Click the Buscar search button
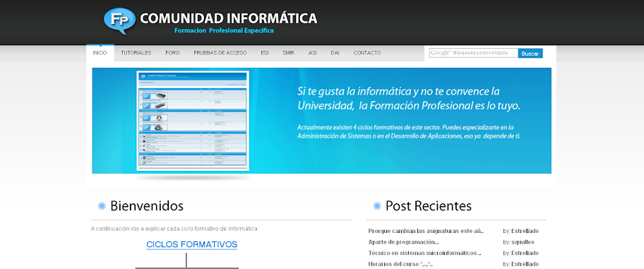Image resolution: width=644 pixels, height=269 pixels. (530, 54)
